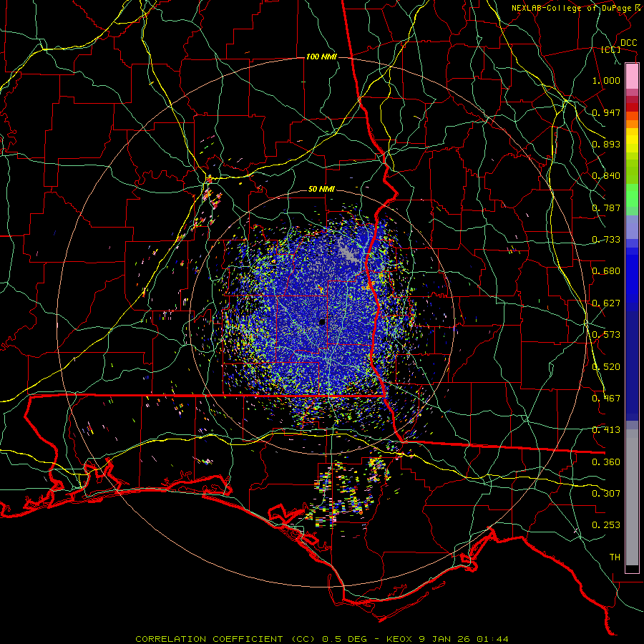Pick the pink segment of the color bar
Image resolution: width=644 pixels, height=644 pixels.
tap(632, 77)
